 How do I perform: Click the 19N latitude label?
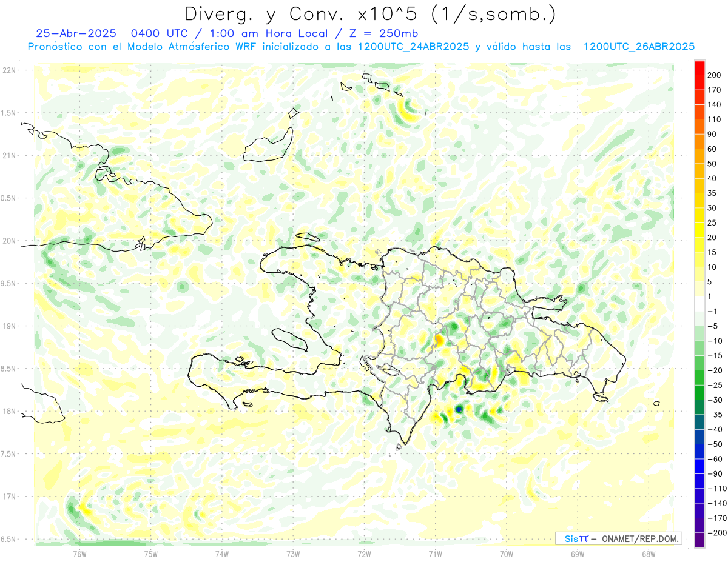8,326
